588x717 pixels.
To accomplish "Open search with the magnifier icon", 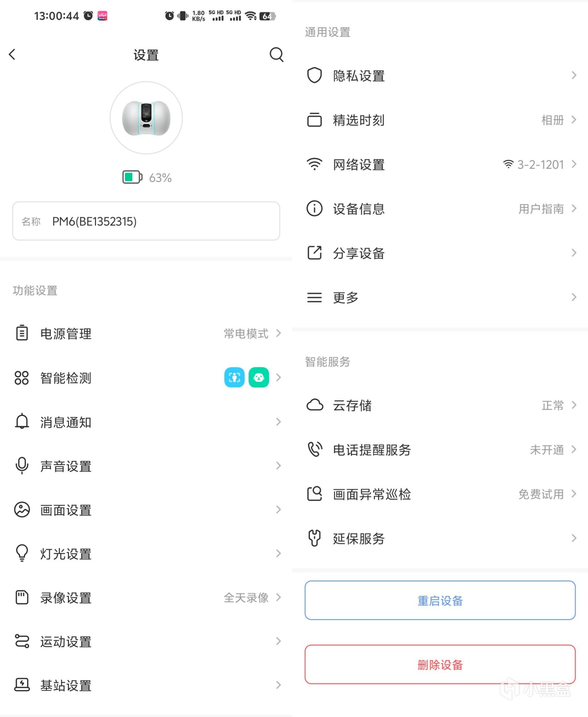I will tap(276, 55).
